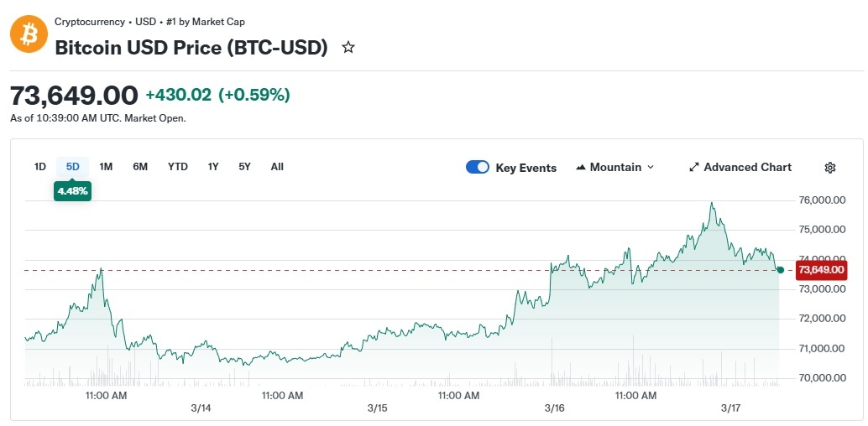Click the Cryptocurrency category link
This screenshot has width=868, height=426.
pyautogui.click(x=89, y=22)
